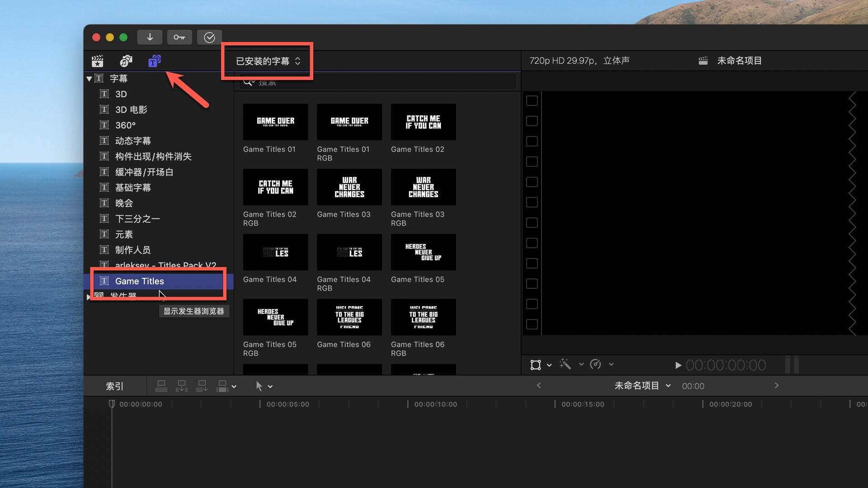Click the 00:00:05:00 ruler mark

click(x=288, y=404)
